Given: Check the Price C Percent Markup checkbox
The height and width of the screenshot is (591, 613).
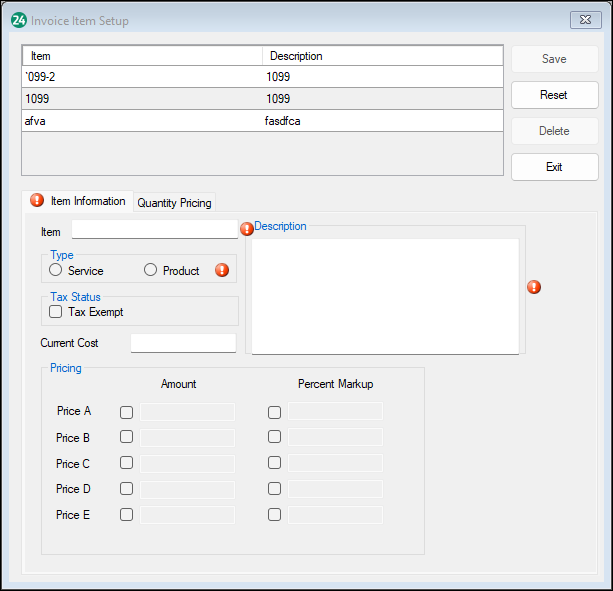Looking at the screenshot, I should [274, 463].
